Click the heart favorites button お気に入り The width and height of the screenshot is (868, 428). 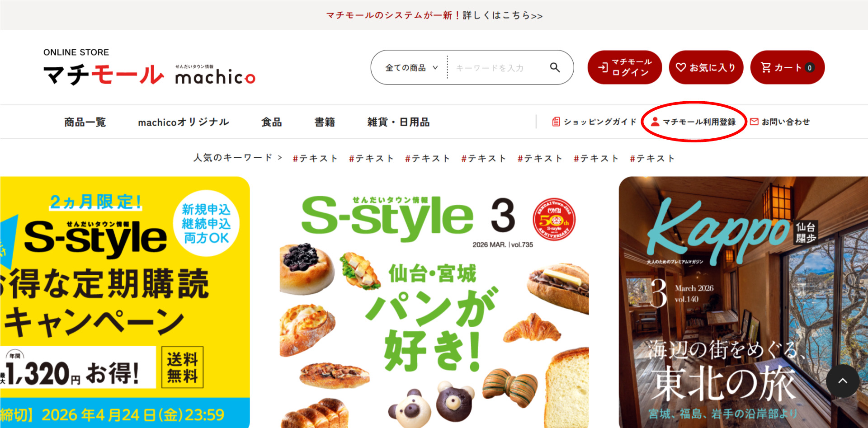pos(706,67)
